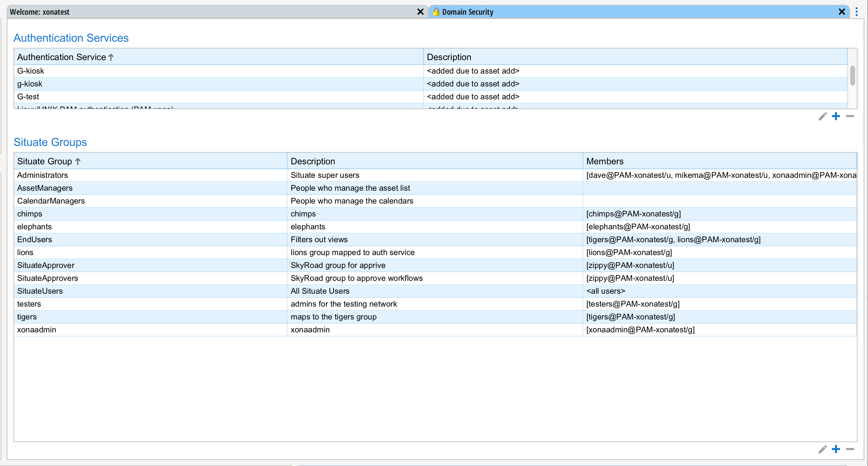Remove a Situate group using the minus icon
This screenshot has height=466, width=868.
[x=850, y=449]
